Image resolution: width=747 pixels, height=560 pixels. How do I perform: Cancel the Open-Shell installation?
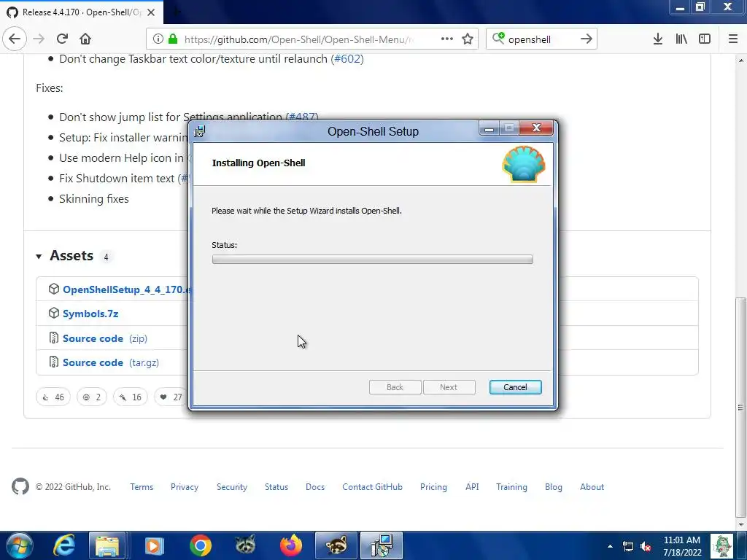516,387
